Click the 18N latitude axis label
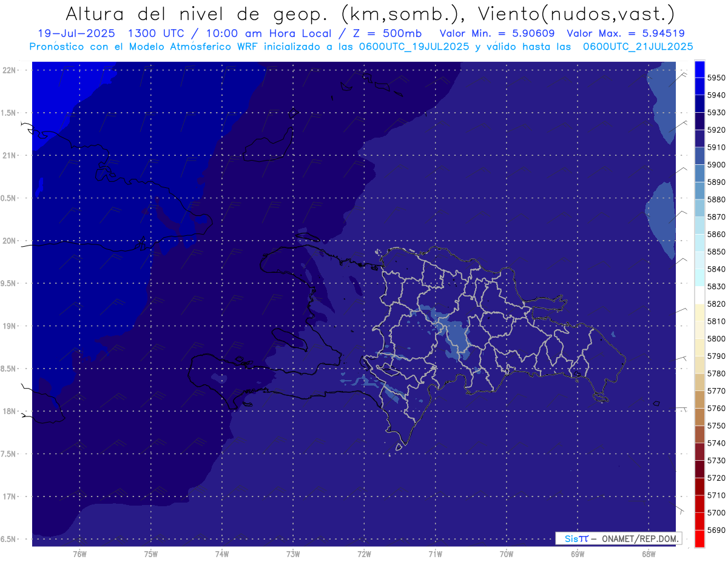728x562 pixels. (10, 411)
